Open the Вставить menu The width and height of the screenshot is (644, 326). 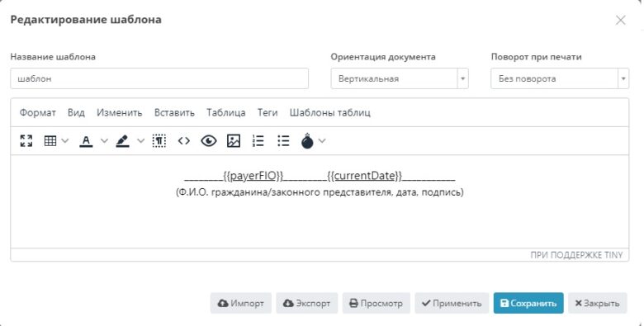[174, 112]
